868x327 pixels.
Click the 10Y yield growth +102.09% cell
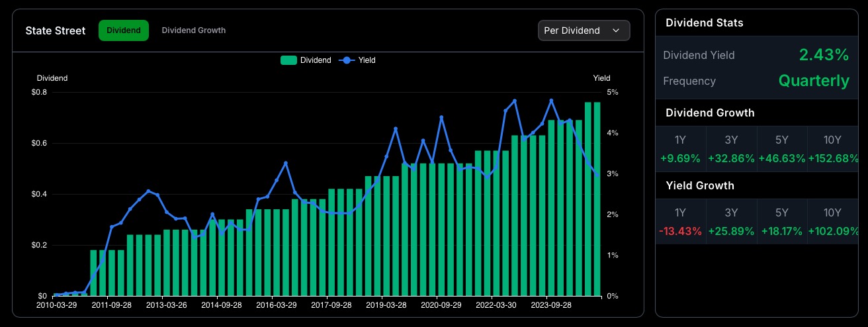[x=832, y=222]
